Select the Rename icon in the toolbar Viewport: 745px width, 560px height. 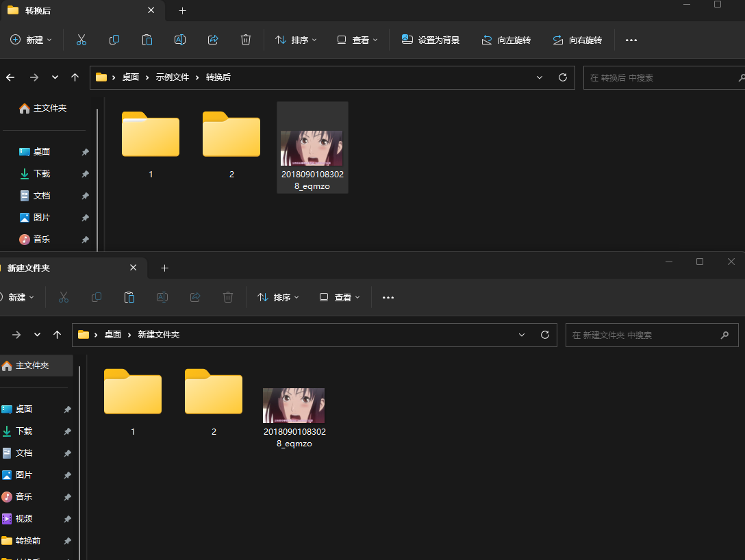180,40
